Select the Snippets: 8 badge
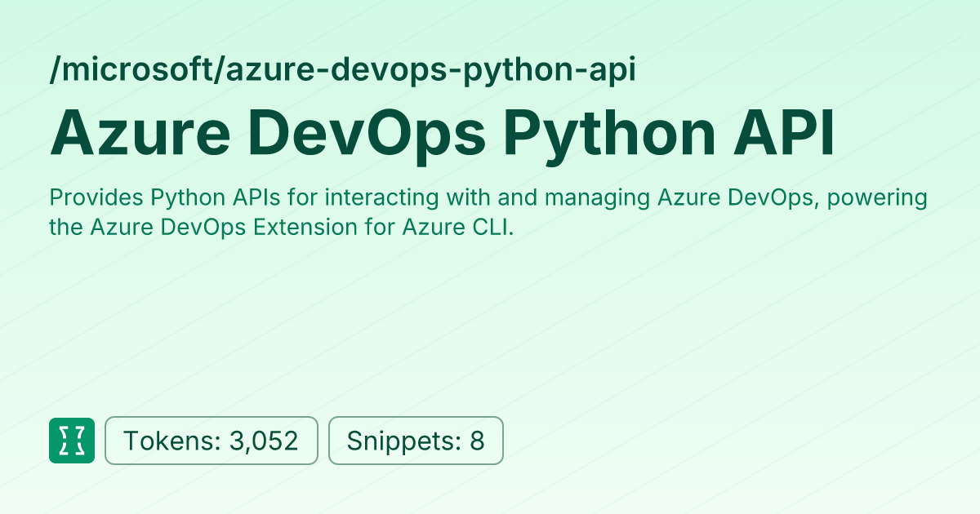This screenshot has width=980, height=514. click(416, 441)
